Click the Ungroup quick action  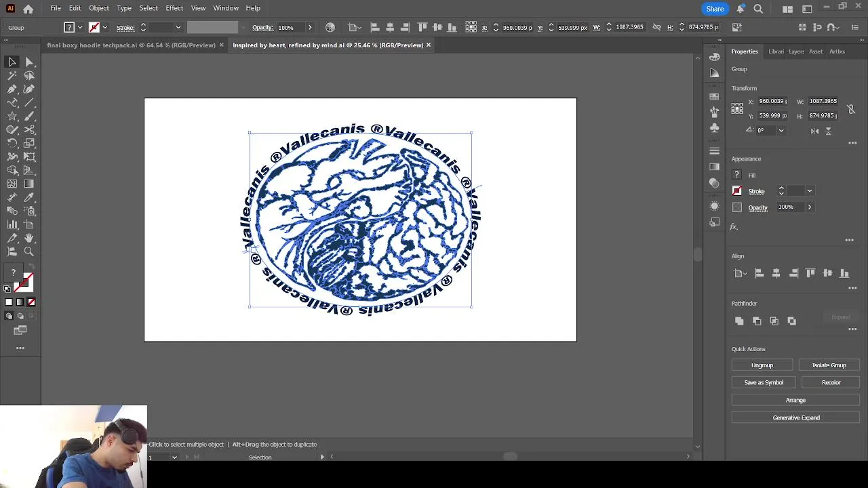[762, 365]
